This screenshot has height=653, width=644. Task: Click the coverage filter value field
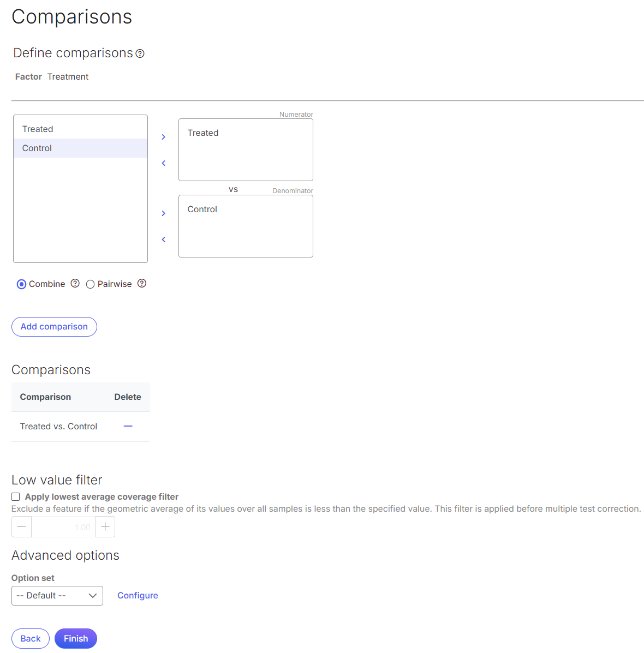tap(63, 527)
